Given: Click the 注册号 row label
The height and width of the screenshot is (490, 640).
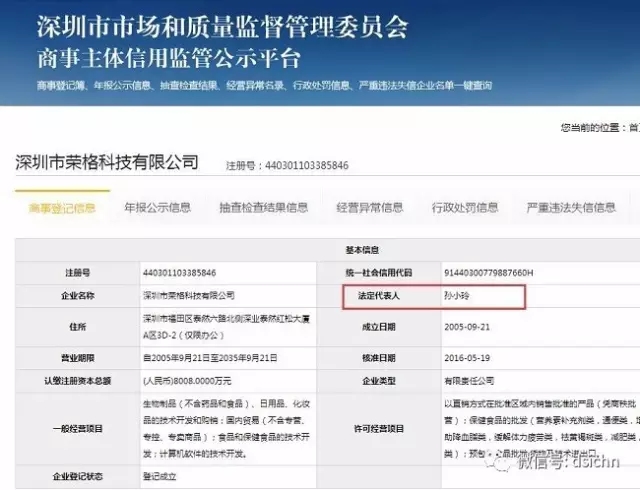Looking at the screenshot, I should point(78,273).
